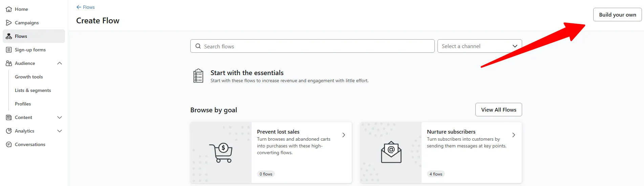Collapse the Audience section chevron
Image resolution: width=644 pixels, height=186 pixels.
(60, 63)
